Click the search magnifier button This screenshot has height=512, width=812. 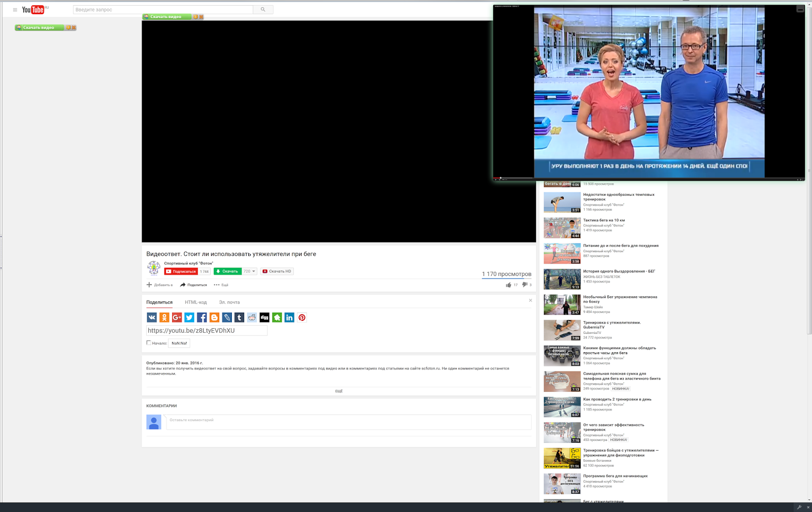[x=263, y=10]
